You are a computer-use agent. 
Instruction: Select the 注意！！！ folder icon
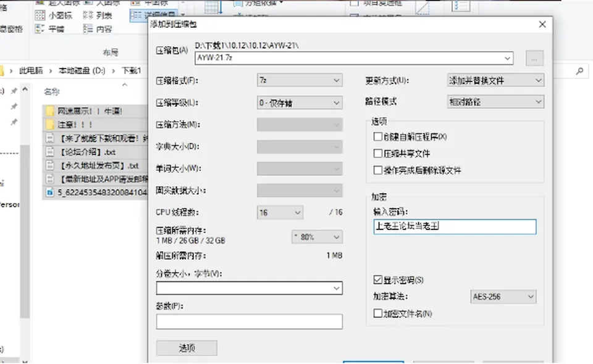click(49, 125)
